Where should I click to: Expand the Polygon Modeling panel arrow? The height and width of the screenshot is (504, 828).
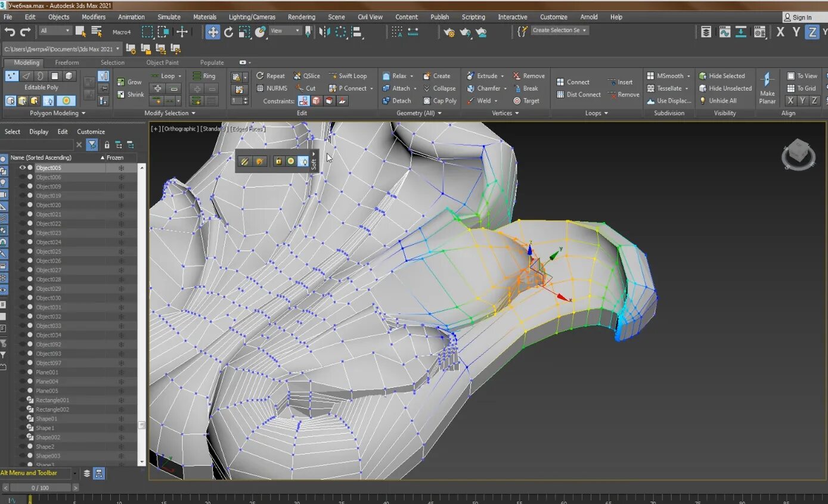point(83,113)
